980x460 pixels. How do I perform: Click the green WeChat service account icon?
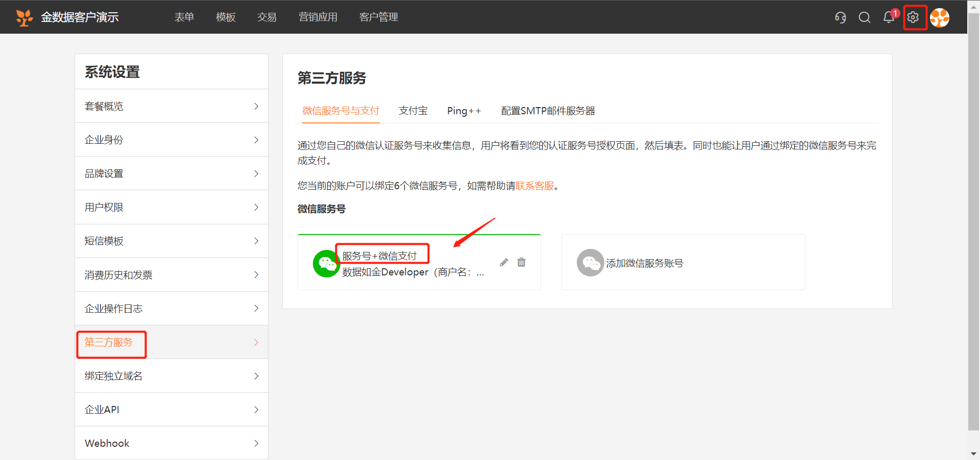click(326, 264)
